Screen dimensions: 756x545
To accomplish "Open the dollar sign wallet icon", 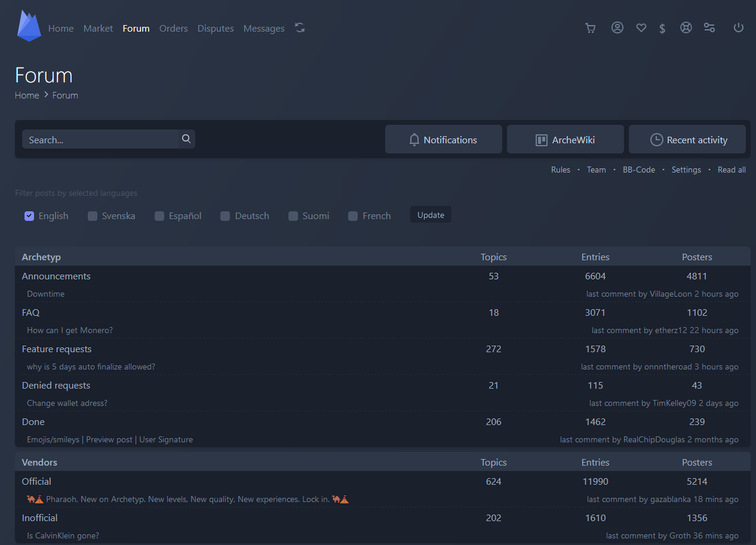I will click(x=662, y=29).
